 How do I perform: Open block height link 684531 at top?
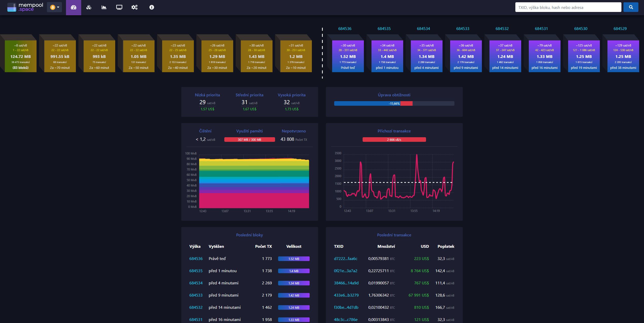[x=541, y=29]
